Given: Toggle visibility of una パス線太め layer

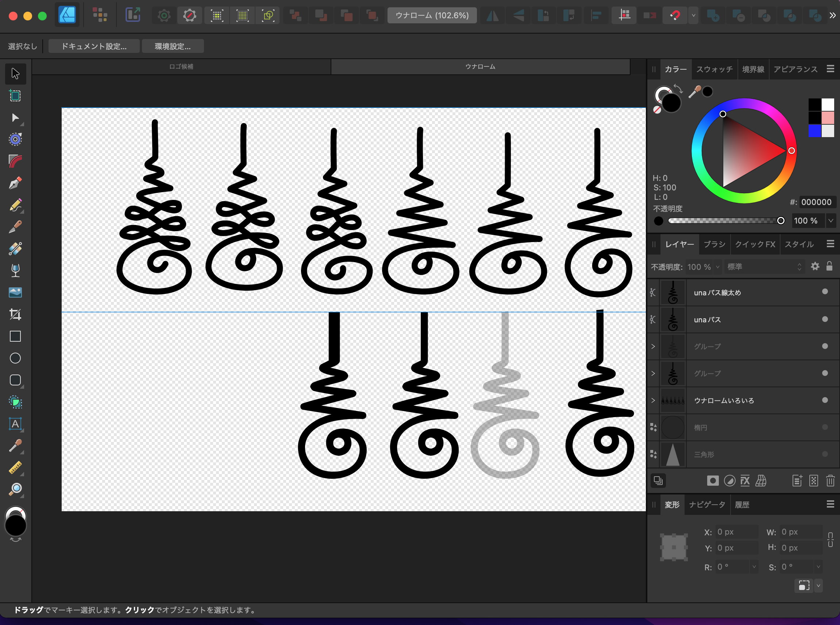Looking at the screenshot, I should click(825, 291).
